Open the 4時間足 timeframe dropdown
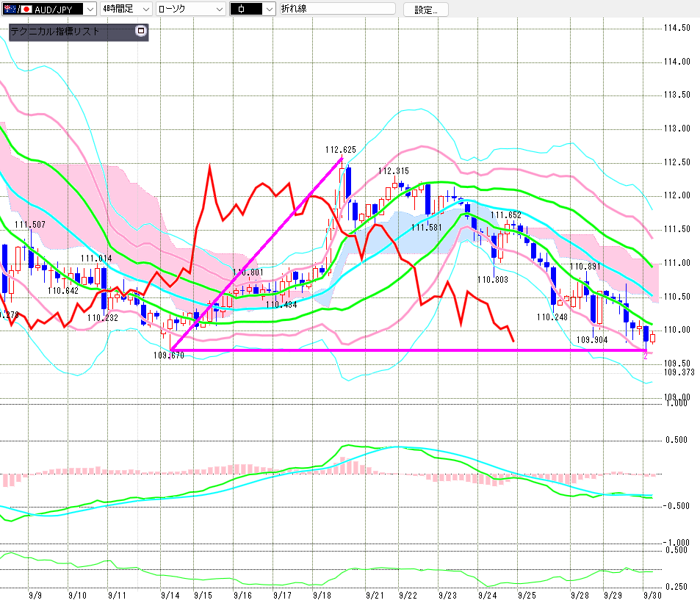Image resolution: width=700 pixels, height=603 pixels. tap(126, 9)
